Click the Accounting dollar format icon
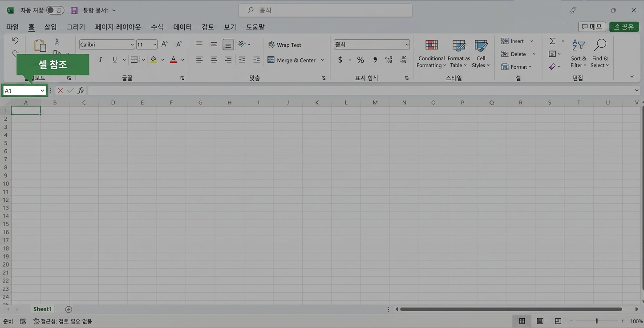The width and height of the screenshot is (644, 328). [340, 60]
